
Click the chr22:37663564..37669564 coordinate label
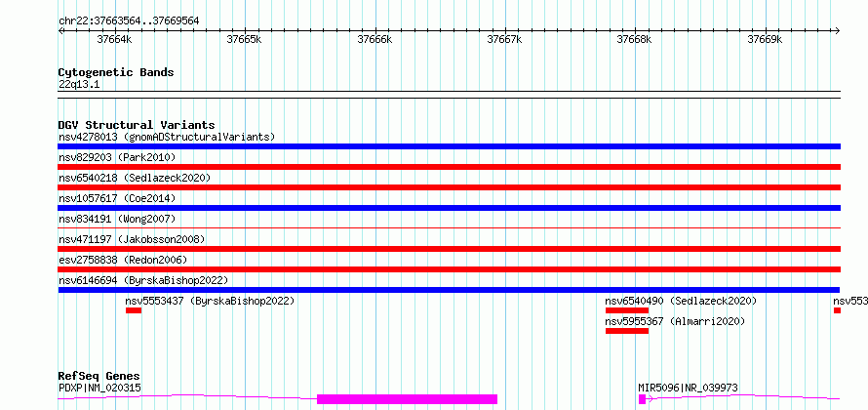(x=129, y=21)
